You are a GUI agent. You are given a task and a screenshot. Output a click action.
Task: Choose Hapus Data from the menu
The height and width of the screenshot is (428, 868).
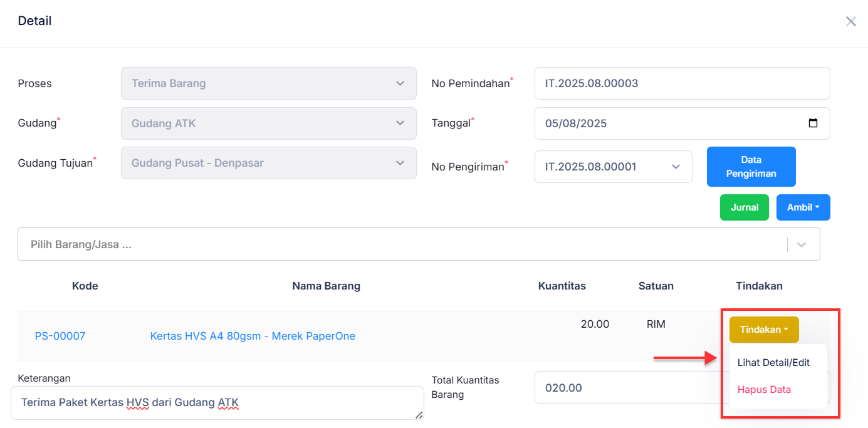click(764, 390)
